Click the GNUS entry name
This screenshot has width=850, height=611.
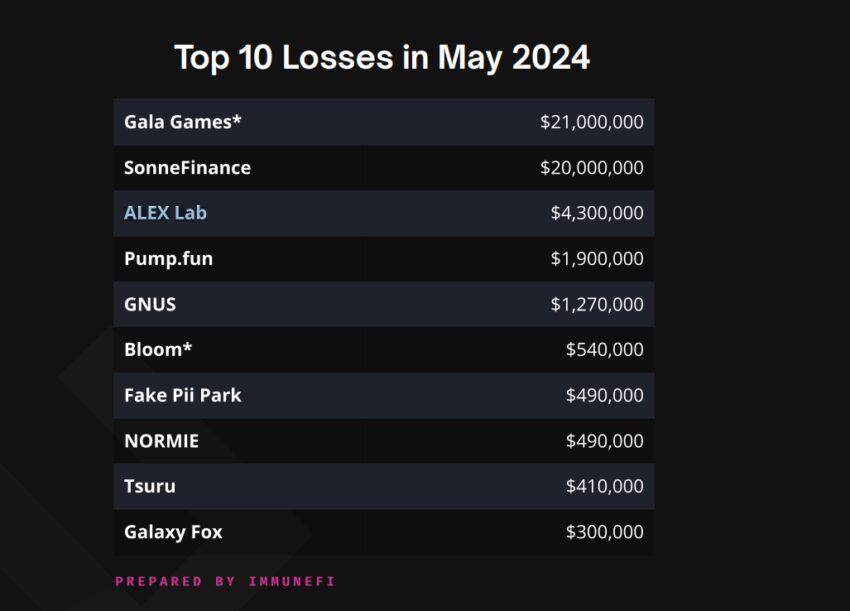click(150, 304)
